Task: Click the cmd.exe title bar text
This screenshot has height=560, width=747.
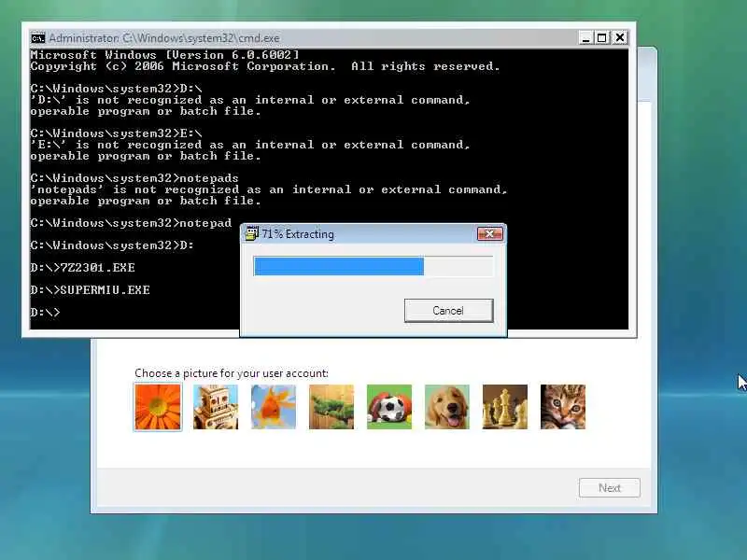Action: (164, 38)
